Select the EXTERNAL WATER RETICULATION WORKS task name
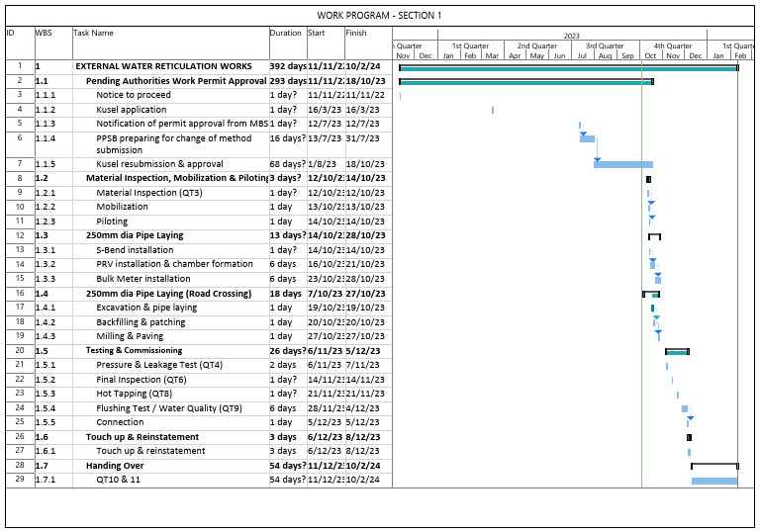Image resolution: width=760 pixels, height=532 pixels. pos(164,66)
